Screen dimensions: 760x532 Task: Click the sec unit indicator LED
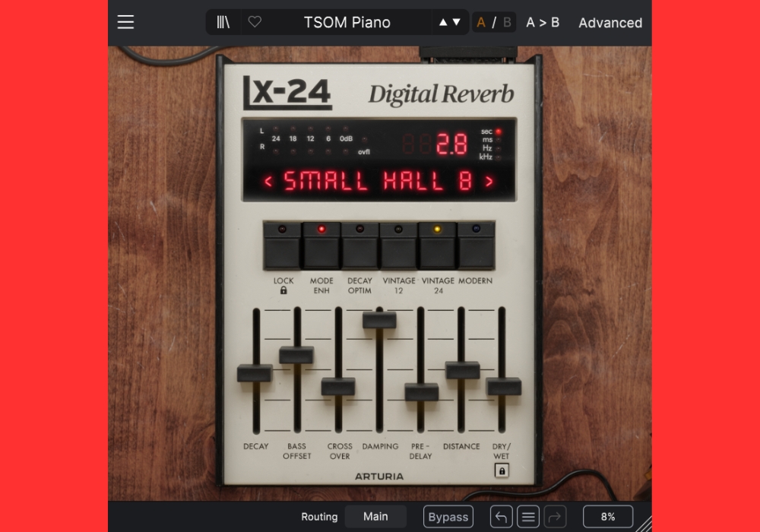499,131
